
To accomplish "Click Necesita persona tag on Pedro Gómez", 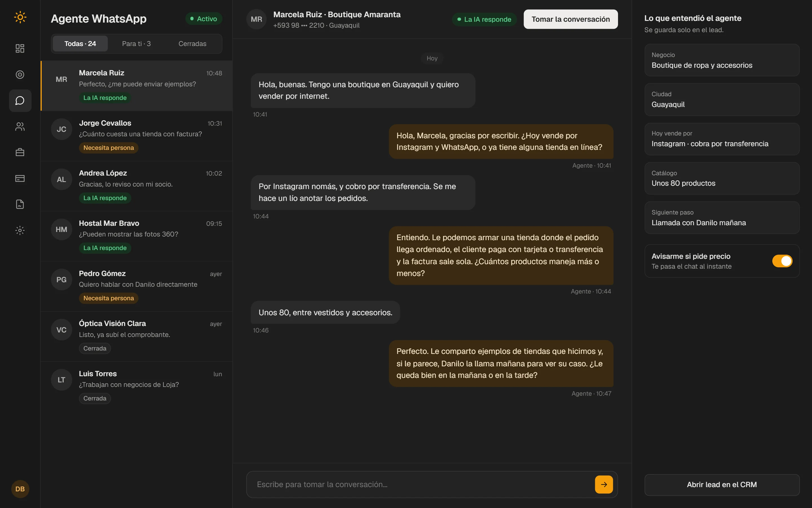I will tap(108, 298).
